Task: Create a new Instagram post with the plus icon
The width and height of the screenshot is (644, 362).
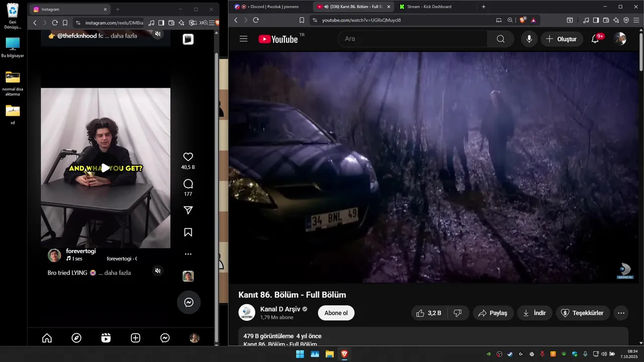Action: (135, 338)
